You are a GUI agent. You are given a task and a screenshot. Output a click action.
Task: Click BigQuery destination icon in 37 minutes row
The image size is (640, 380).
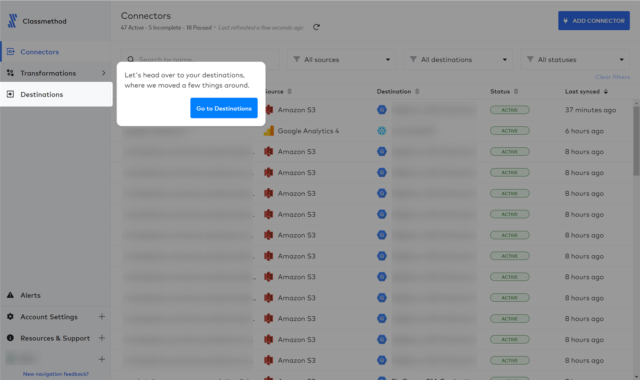(382, 110)
